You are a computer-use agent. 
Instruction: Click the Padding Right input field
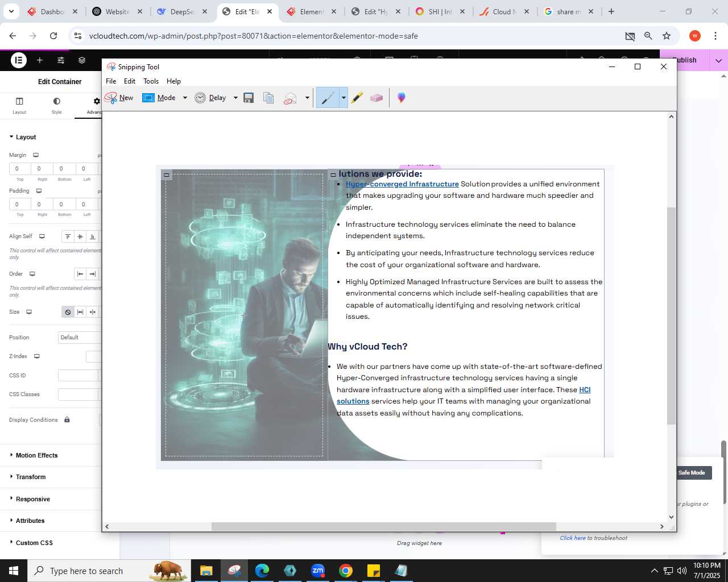pyautogui.click(x=42, y=204)
